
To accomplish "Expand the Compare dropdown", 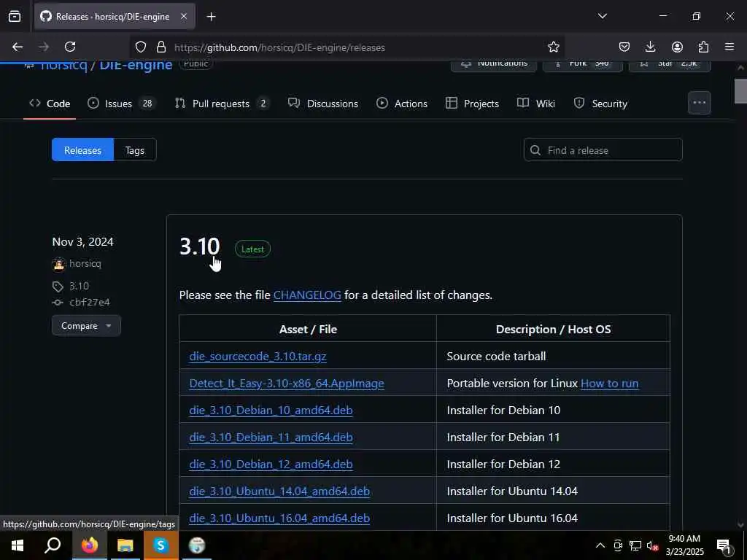I will coord(86,326).
